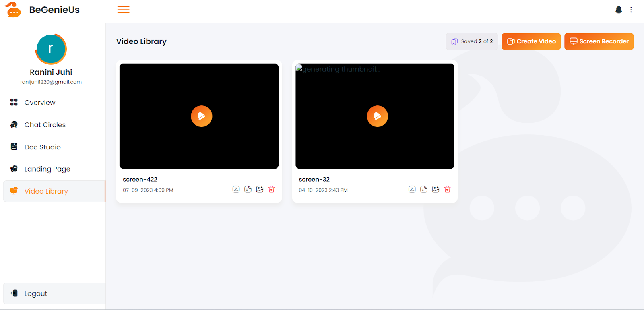Image resolution: width=644 pixels, height=310 pixels.
Task: Navigate to Landing Page section
Action: click(47, 169)
